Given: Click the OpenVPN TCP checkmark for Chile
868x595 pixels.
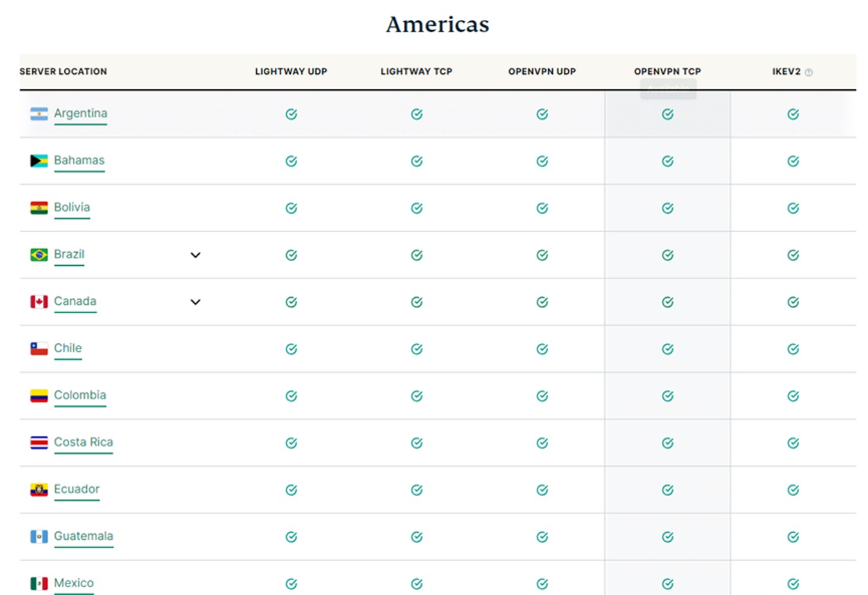Looking at the screenshot, I should click(668, 349).
